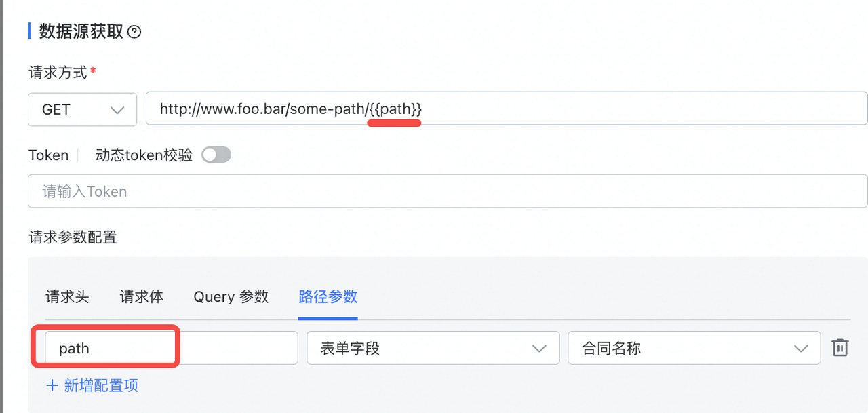Viewport: 868px width, 413px height.
Task: Click the Token label
Action: click(x=49, y=155)
